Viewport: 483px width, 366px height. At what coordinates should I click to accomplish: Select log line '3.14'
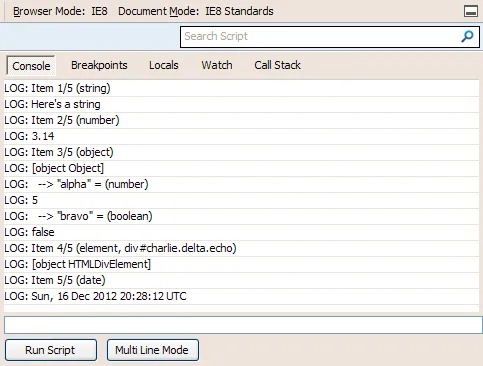(x=241, y=136)
